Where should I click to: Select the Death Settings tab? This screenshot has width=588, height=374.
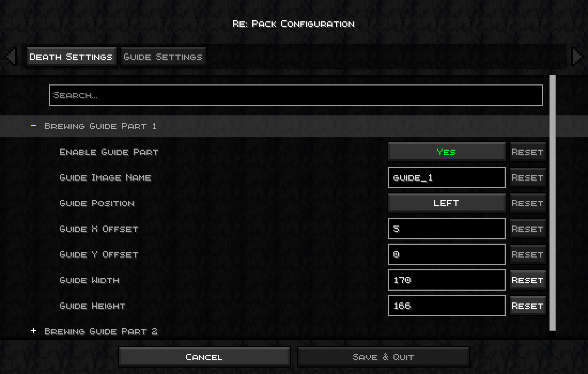(71, 57)
